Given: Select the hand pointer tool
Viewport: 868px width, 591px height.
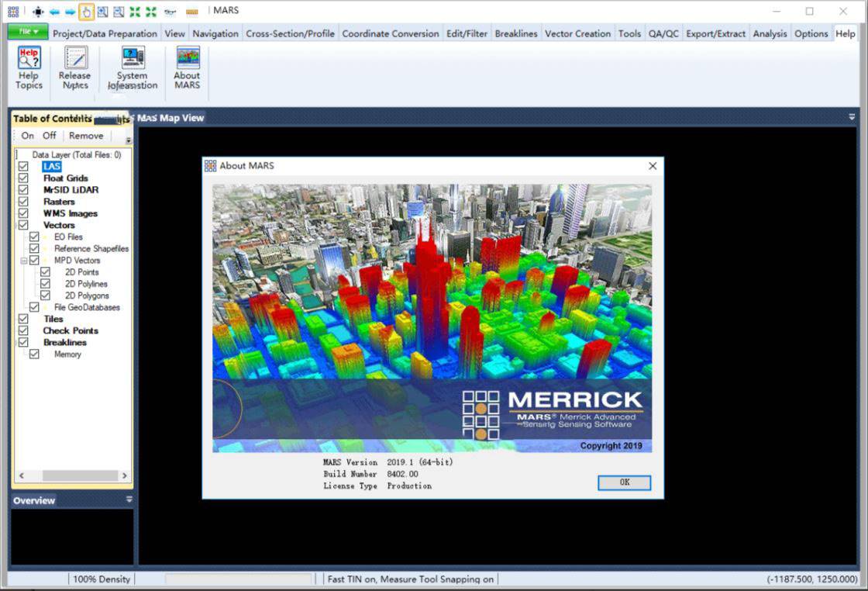Looking at the screenshot, I should 86,11.
